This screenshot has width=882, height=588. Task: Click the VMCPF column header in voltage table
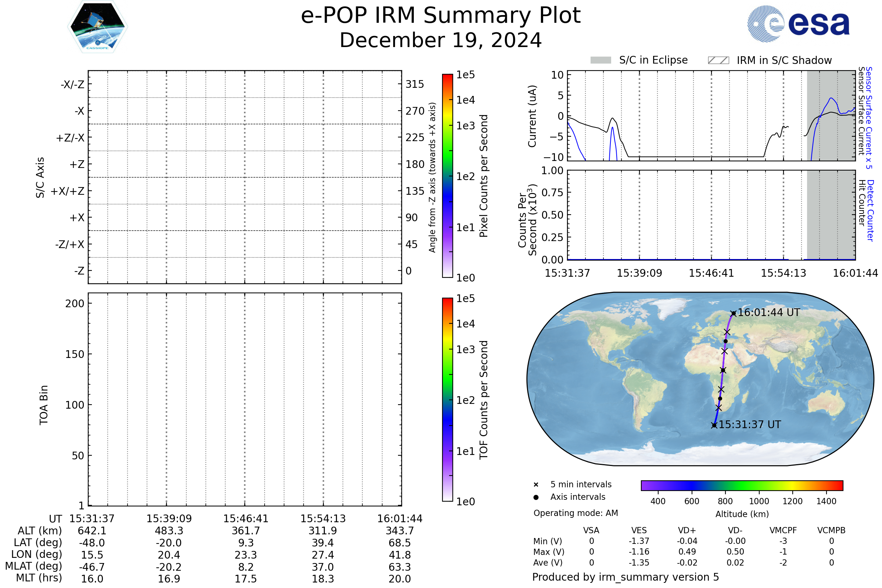click(x=783, y=530)
